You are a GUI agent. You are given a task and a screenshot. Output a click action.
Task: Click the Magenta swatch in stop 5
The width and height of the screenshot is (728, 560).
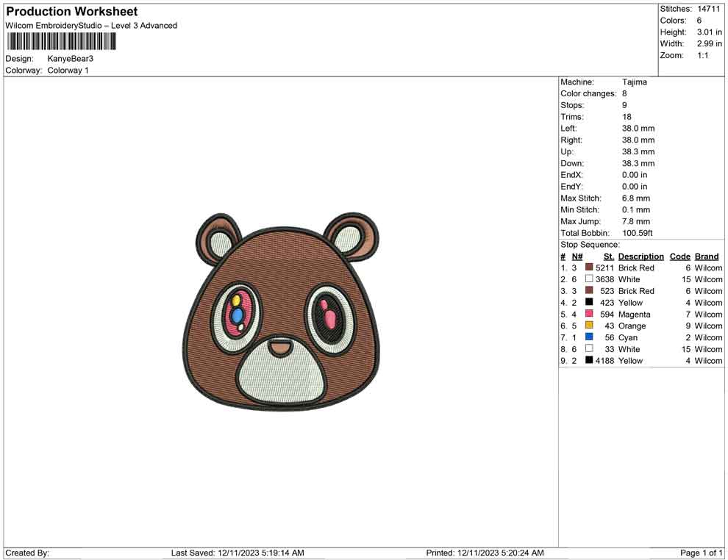tap(589, 314)
